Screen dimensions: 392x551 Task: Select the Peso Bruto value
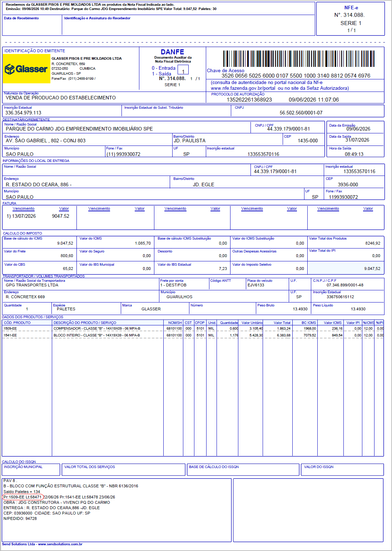point(300,309)
